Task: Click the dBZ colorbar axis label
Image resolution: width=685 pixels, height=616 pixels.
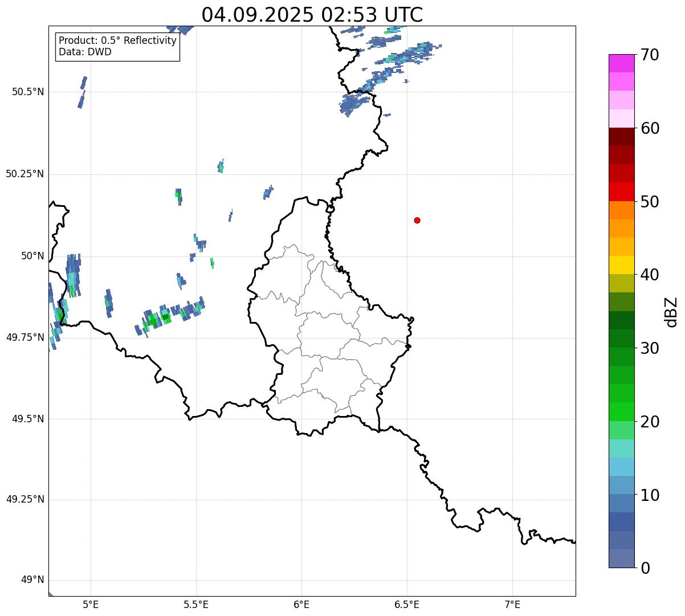Action: click(671, 312)
